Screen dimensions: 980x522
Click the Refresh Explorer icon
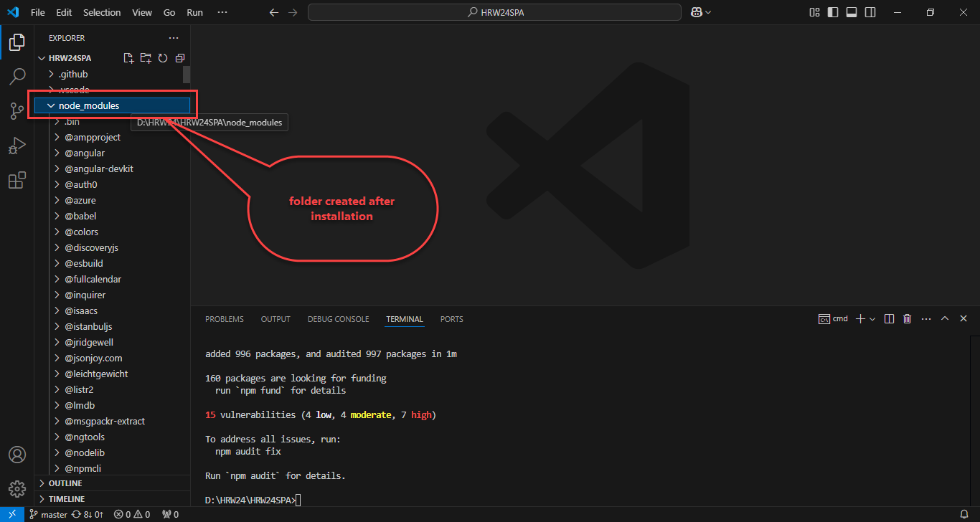163,58
